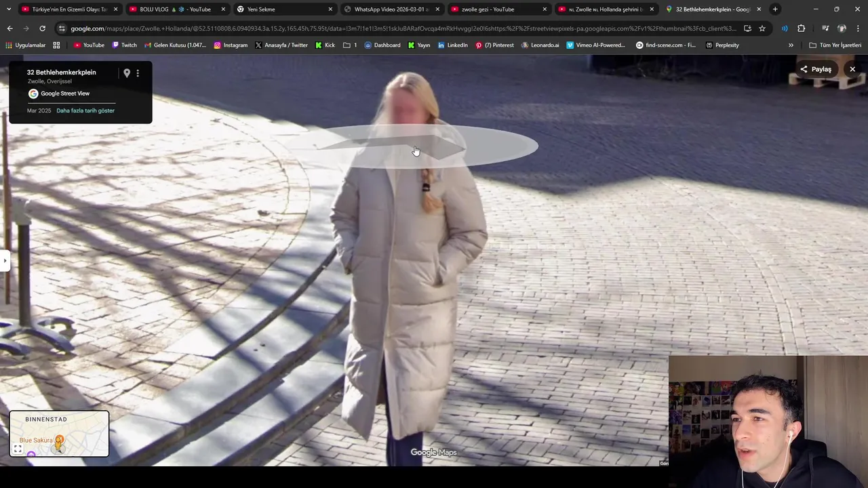
Task: Go back to the previous page
Action: 9,28
